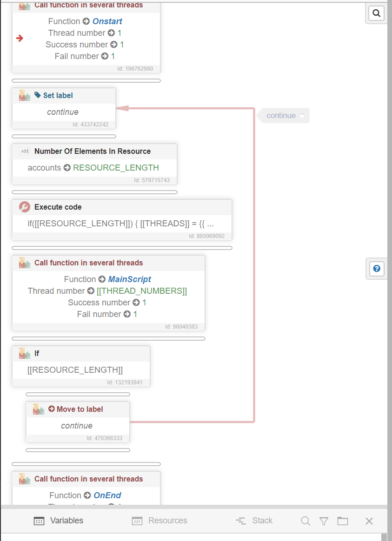Click the search icon in bottom panel
The width and height of the screenshot is (392, 541).
pos(305,521)
